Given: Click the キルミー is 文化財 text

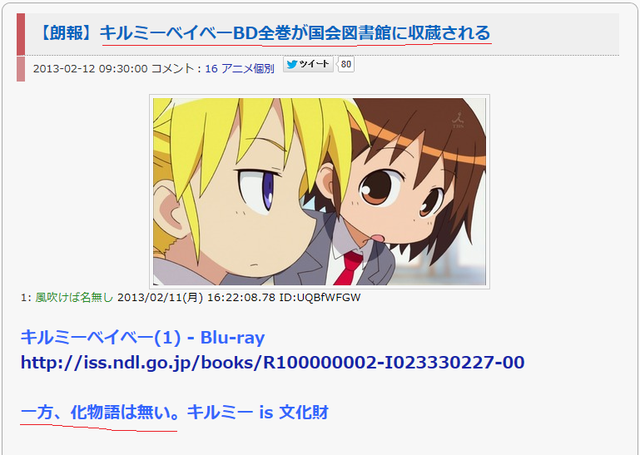Looking at the screenshot, I should click(258, 413).
